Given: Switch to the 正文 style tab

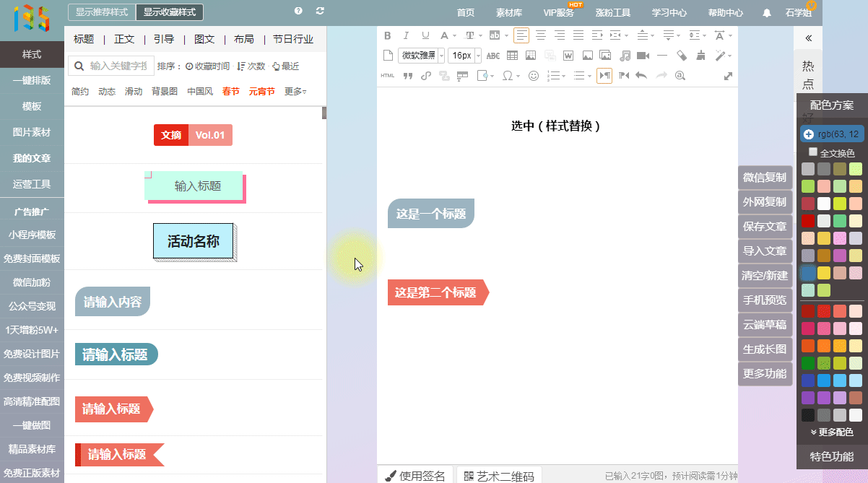Looking at the screenshot, I should (x=124, y=39).
